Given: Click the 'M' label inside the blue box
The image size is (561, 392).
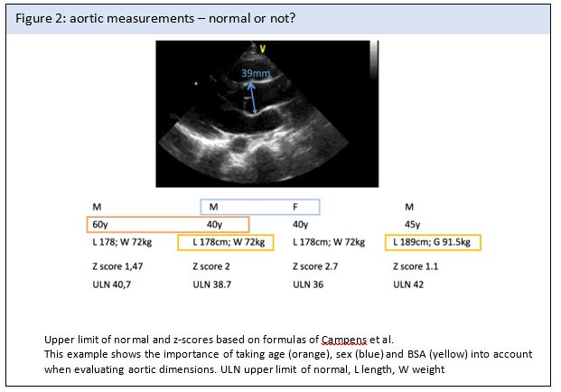Looking at the screenshot, I should click(210, 207).
